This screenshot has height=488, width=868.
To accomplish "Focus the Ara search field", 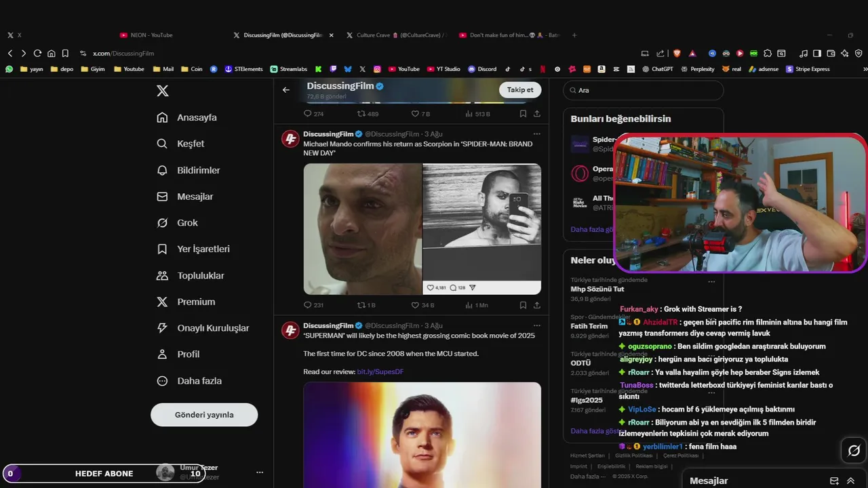I will click(643, 90).
